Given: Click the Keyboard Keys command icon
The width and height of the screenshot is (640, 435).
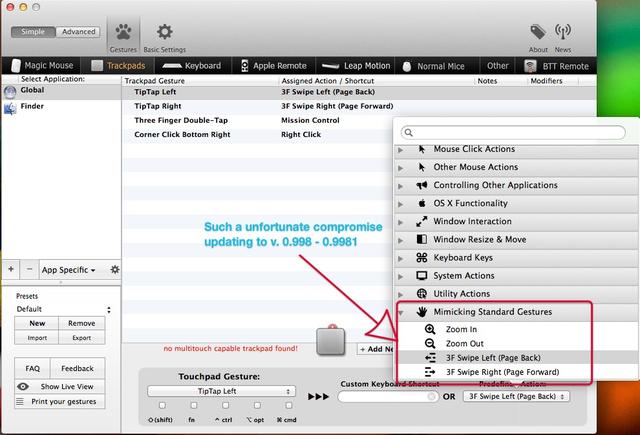Looking at the screenshot, I should 422,257.
